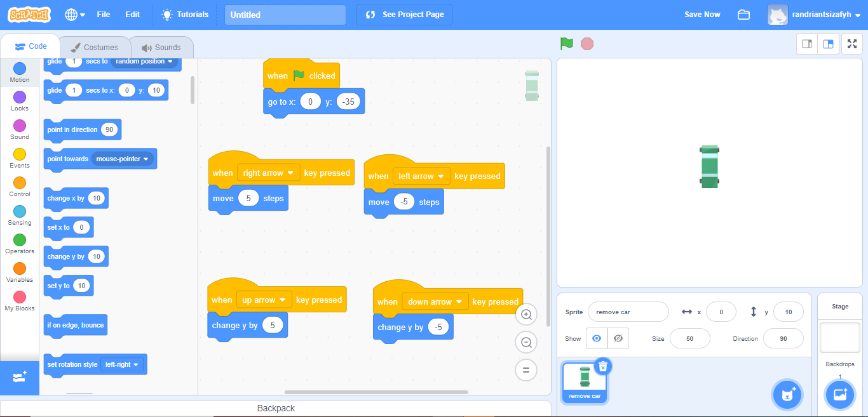Click See Project Page button
The height and width of the screenshot is (417, 868).
point(404,15)
